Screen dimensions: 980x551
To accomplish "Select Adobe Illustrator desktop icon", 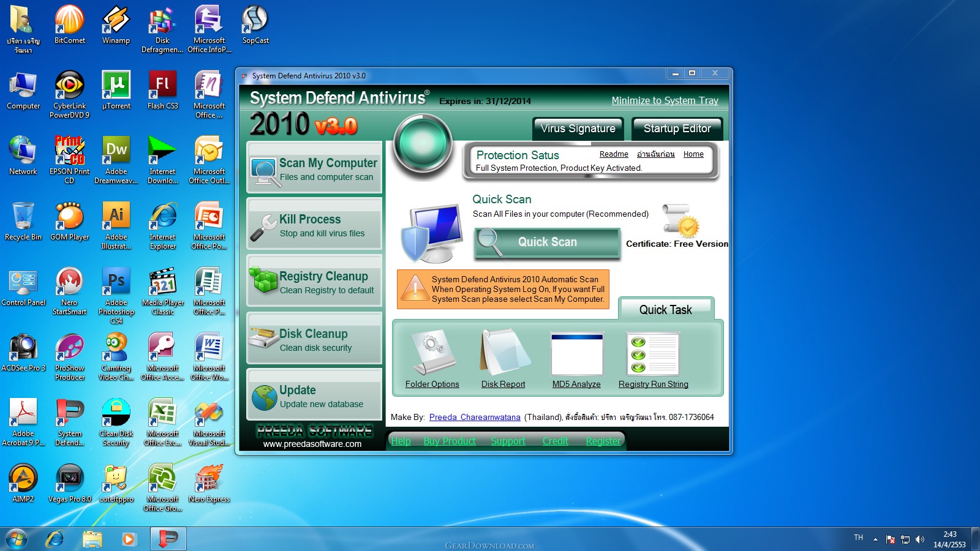I will 116,226.
